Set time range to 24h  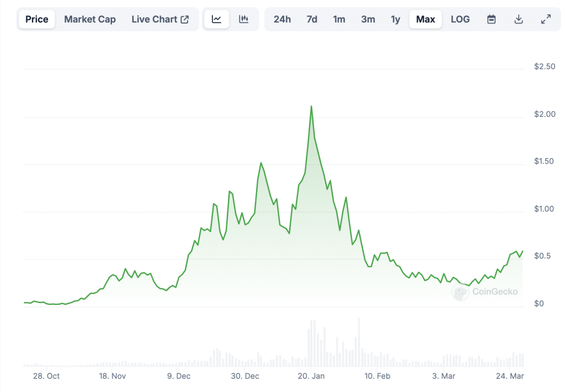(x=282, y=19)
